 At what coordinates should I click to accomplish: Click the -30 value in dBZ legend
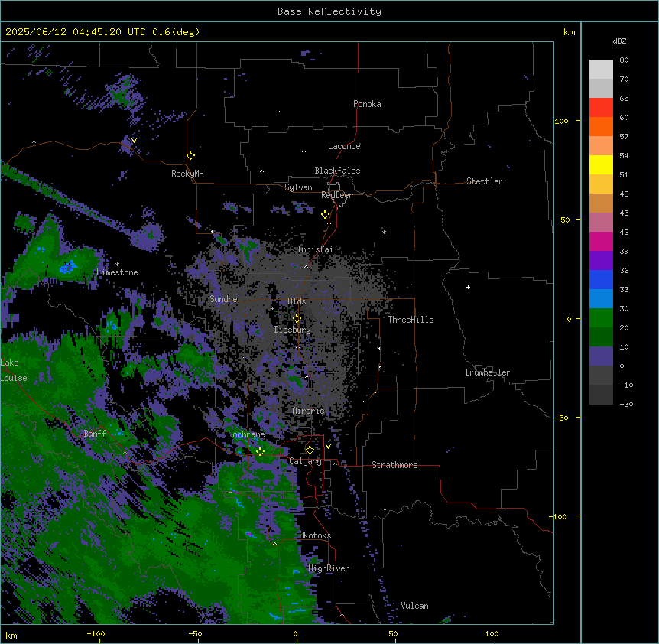point(626,404)
